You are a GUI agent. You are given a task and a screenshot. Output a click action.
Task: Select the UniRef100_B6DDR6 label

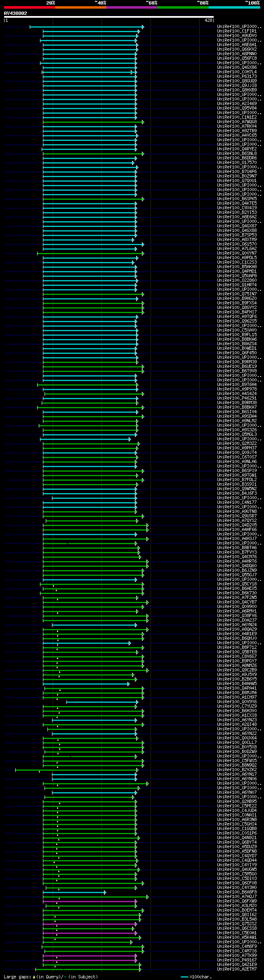[237, 158]
